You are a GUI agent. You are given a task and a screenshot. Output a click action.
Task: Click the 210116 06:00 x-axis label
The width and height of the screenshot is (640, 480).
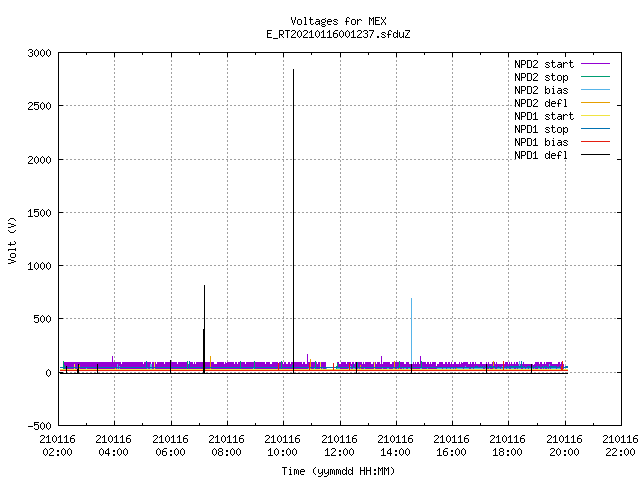[170, 445]
